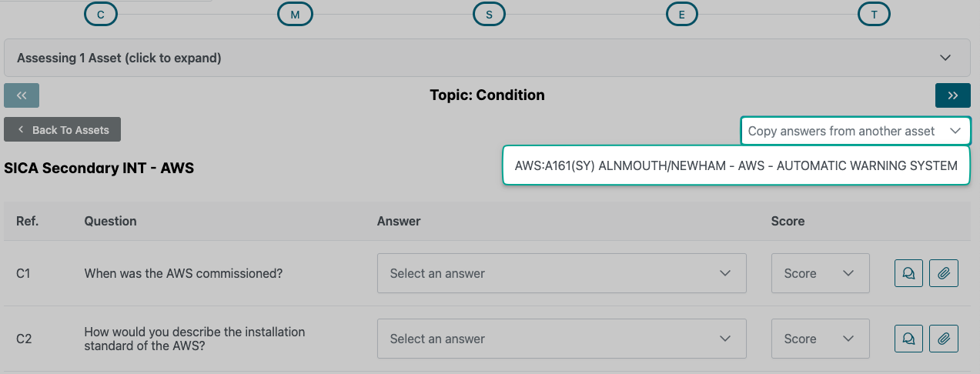Select the M step circle
Image resolution: width=980 pixels, height=374 pixels.
click(295, 14)
